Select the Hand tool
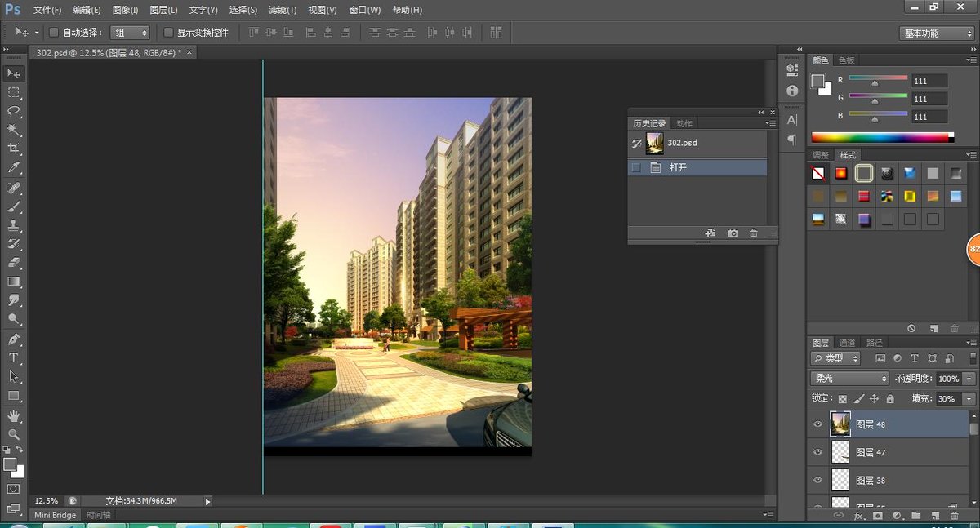This screenshot has width=980, height=528. [14, 416]
